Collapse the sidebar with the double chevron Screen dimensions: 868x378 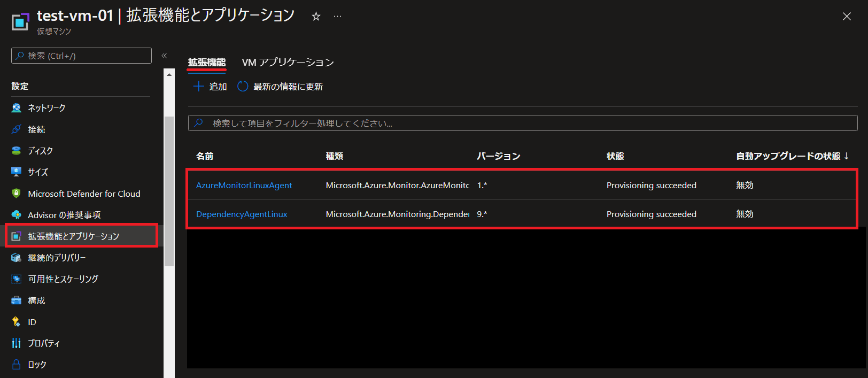[x=164, y=56]
